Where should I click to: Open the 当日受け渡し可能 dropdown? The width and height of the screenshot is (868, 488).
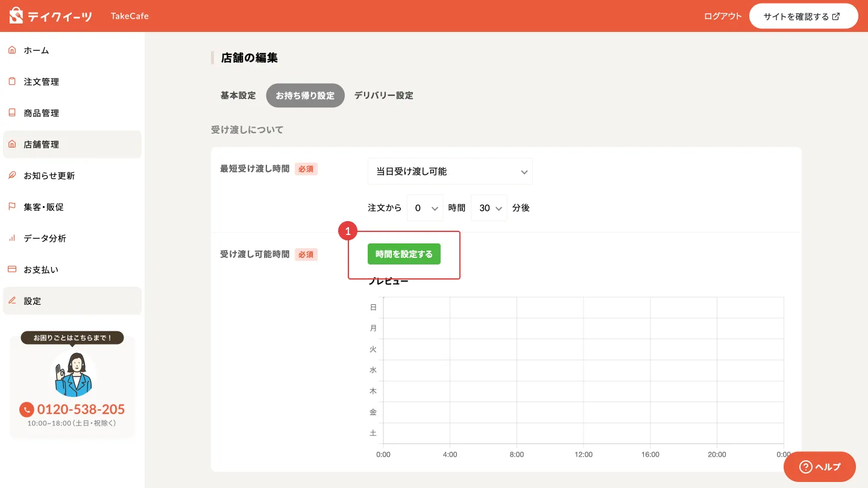point(450,172)
